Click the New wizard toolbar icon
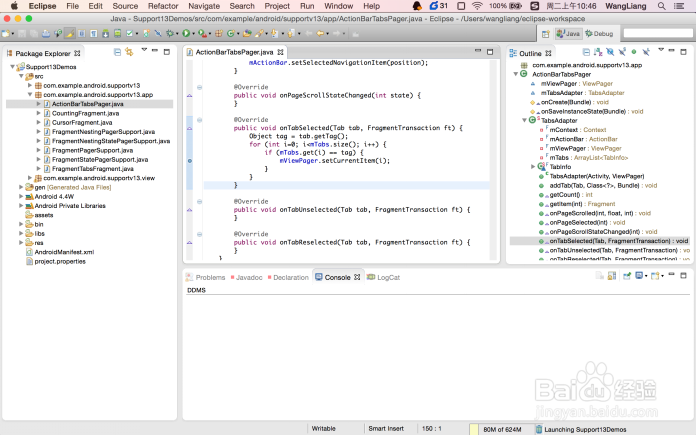697x436 pixels. [5, 33]
